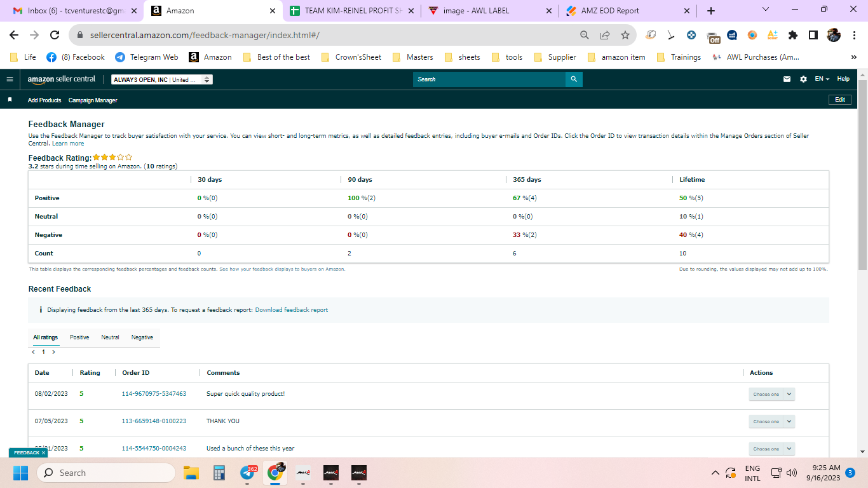
Task: Open the Facebook bookmark
Action: [x=76, y=57]
